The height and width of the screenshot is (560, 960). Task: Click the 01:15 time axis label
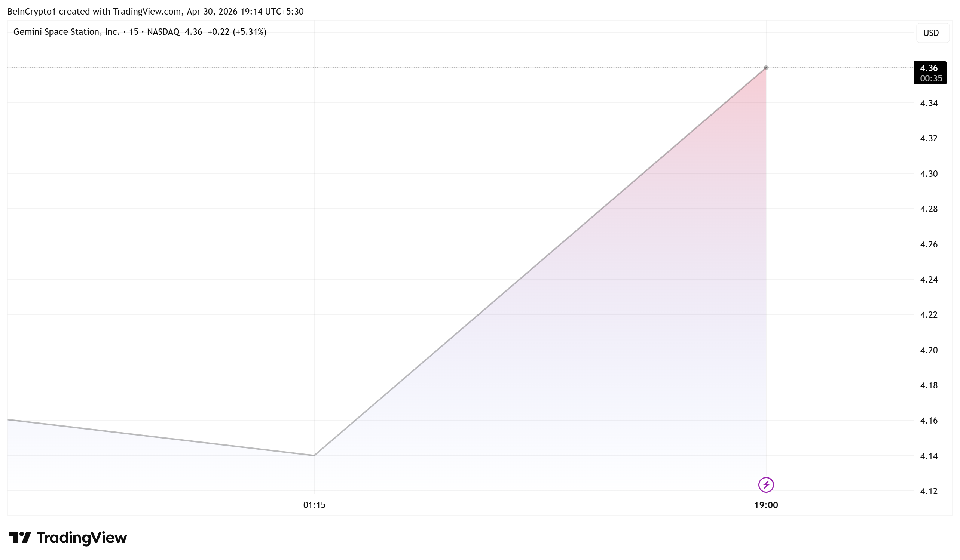tap(314, 505)
